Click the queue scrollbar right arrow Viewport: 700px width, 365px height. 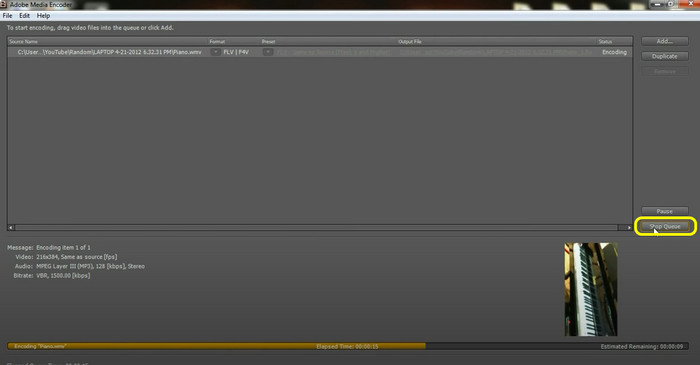click(629, 228)
